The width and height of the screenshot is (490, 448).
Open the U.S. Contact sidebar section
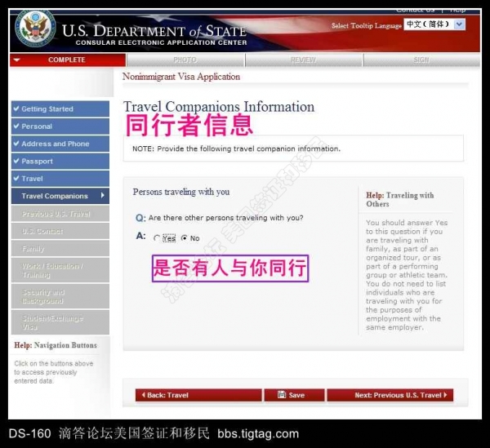click(x=60, y=231)
